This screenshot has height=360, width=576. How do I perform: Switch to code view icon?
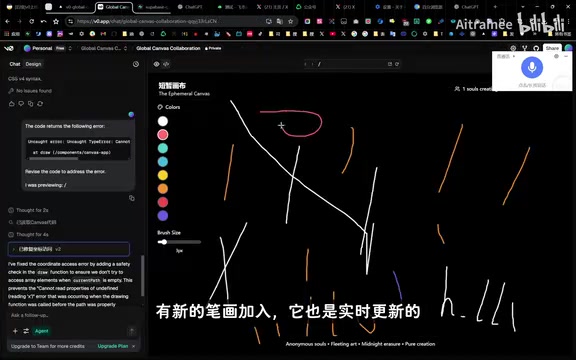click(x=166, y=64)
